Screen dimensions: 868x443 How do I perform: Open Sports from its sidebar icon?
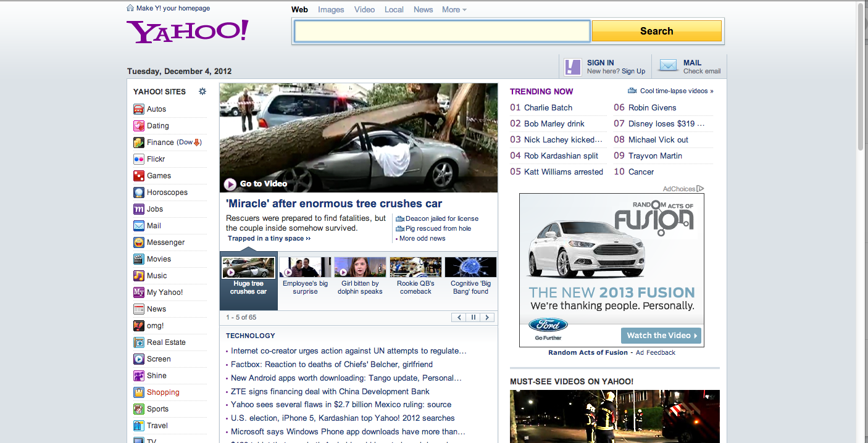point(140,408)
